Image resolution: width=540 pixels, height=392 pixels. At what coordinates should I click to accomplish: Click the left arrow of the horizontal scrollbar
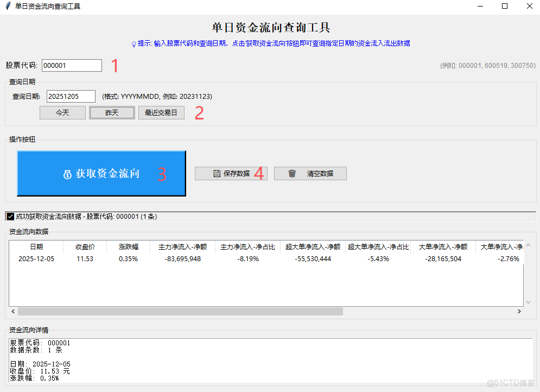click(x=12, y=311)
